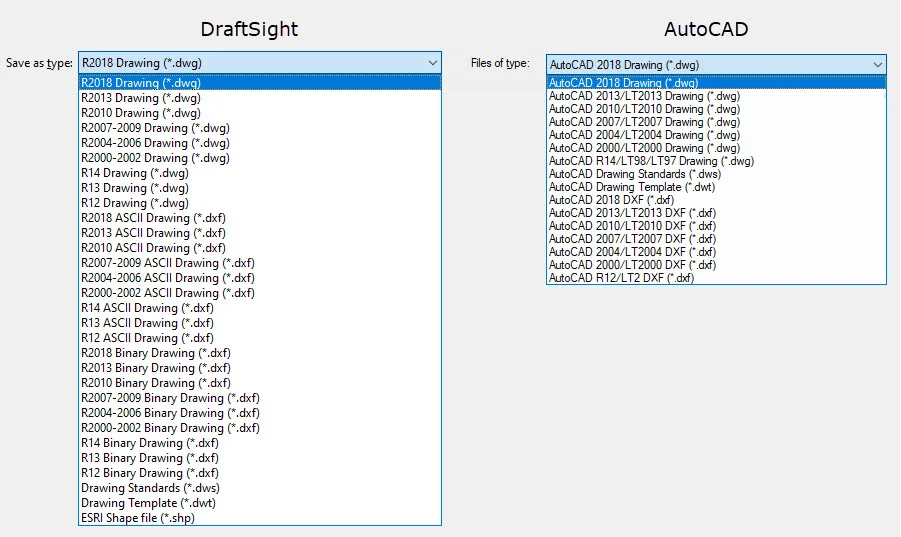Choose R2000-2002 ASCII Drawing (*.dxf)
Image resolution: width=901 pixels, height=537 pixels.
167,293
